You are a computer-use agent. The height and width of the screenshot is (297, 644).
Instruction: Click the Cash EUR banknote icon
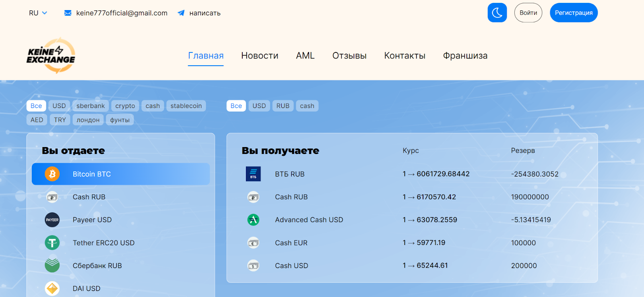tap(253, 243)
